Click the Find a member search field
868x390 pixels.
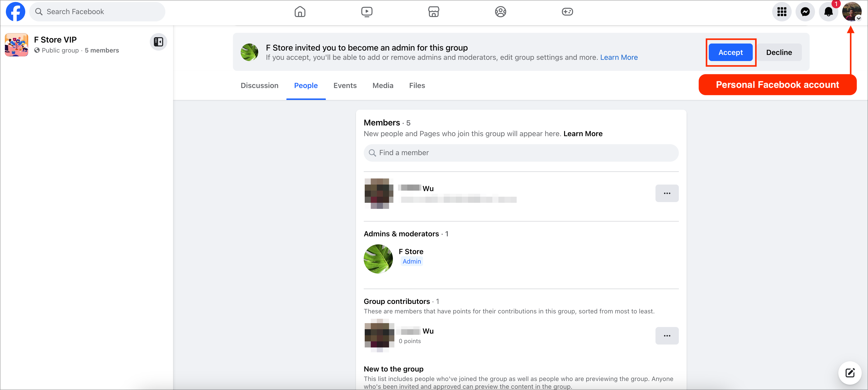(521, 153)
